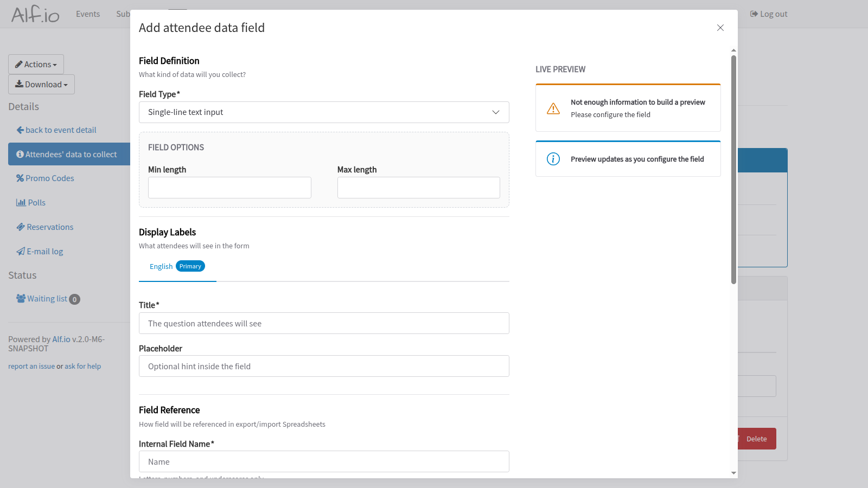Click the tags icon next to Reservations
This screenshot has height=488, width=868.
click(21, 227)
